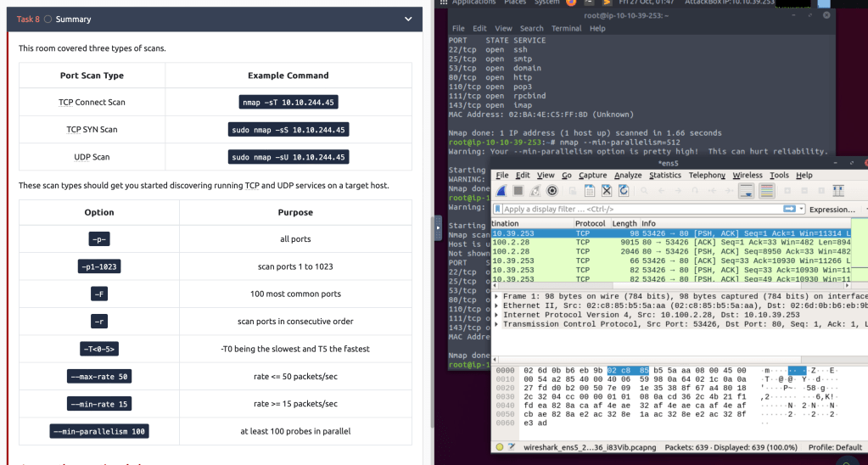Expand the Transmission Control Protocol row
This screenshot has height=465, width=868.
pos(496,323)
